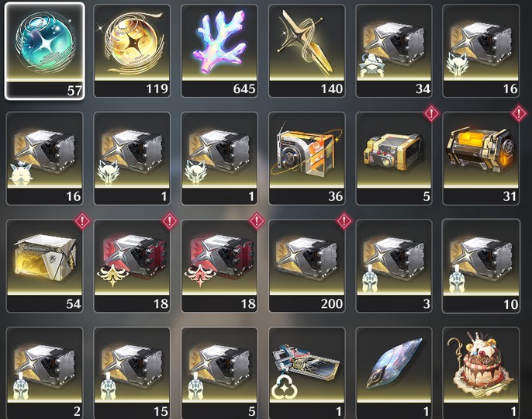
Task: Select the teal orb item with 57
Action: 44,51
